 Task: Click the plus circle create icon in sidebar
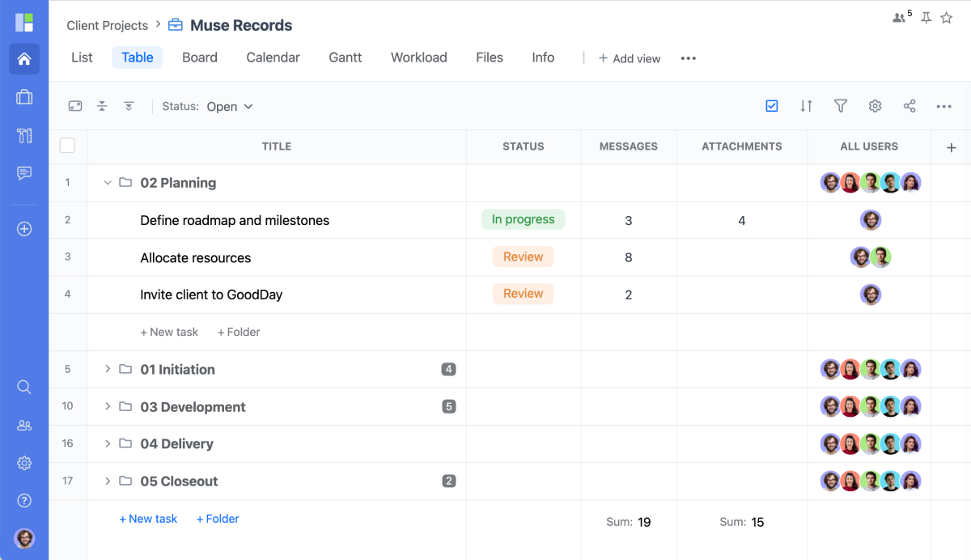tap(24, 229)
